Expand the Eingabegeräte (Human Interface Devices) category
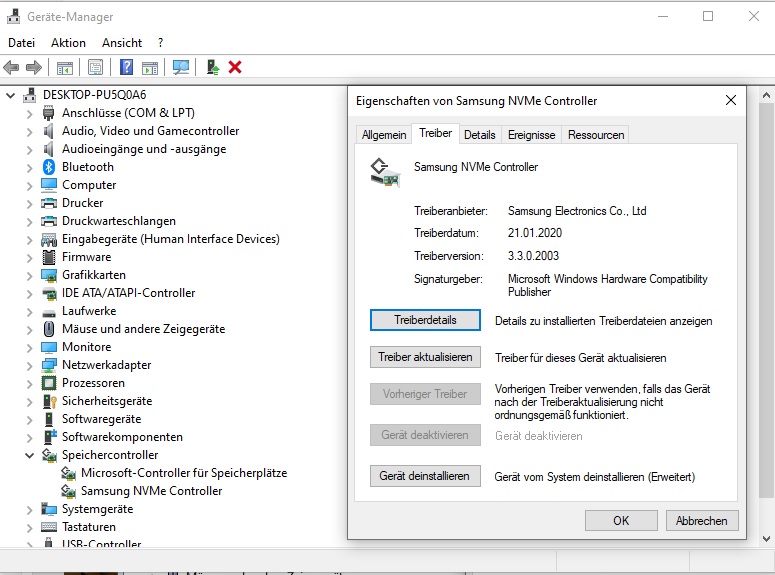Screen dimensions: 775x575 [29, 240]
